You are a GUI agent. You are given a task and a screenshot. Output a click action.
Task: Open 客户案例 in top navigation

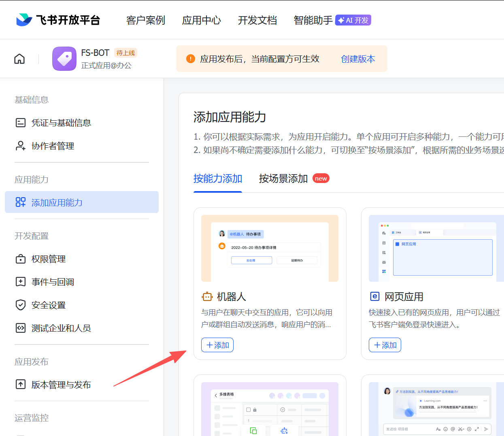pos(146,20)
